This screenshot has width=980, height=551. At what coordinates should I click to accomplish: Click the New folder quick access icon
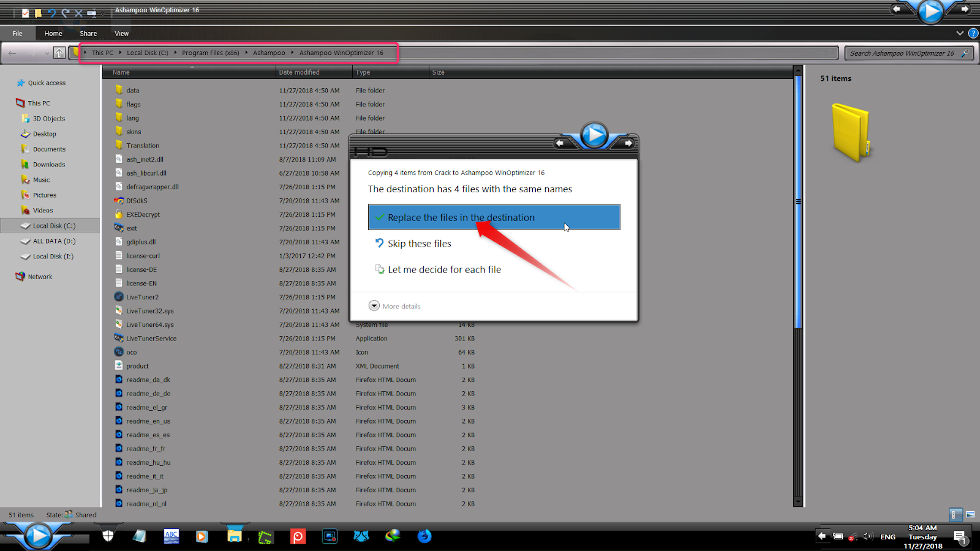point(38,13)
